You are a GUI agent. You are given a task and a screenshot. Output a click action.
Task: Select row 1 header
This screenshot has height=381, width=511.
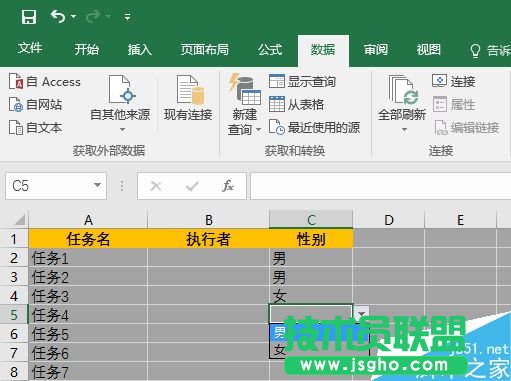pos(14,239)
